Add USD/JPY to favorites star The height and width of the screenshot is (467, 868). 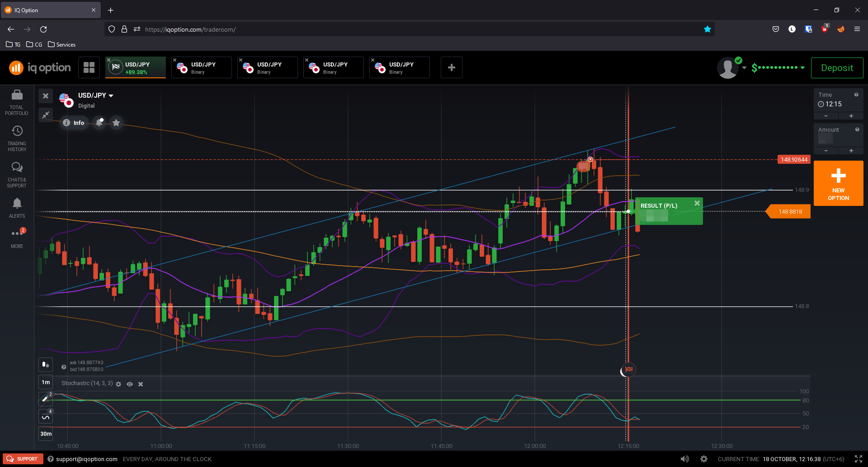tap(116, 123)
